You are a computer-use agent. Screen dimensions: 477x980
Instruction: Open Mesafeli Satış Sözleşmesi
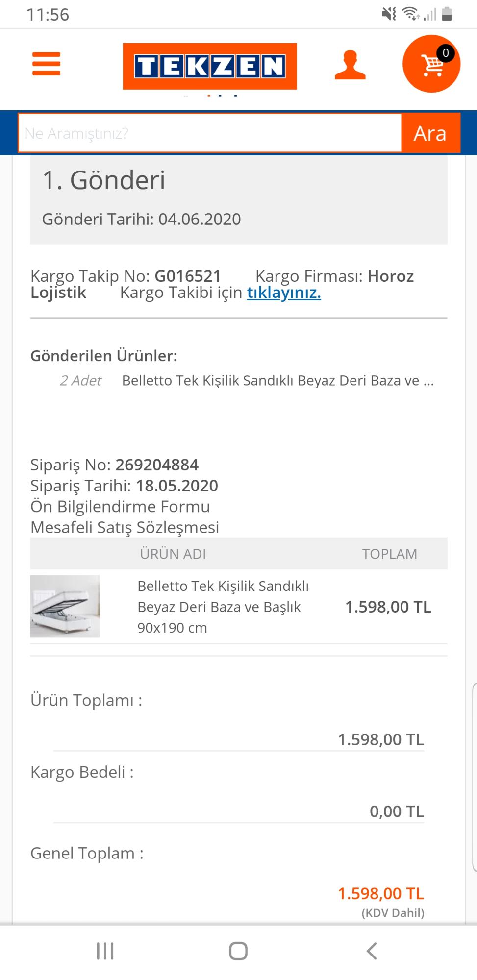point(125,527)
